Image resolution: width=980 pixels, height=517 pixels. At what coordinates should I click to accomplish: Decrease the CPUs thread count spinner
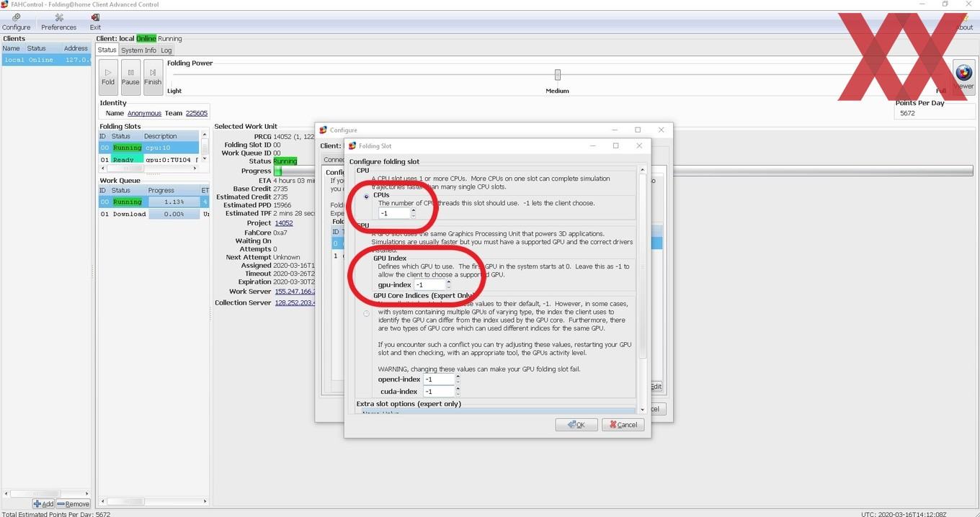(x=413, y=216)
